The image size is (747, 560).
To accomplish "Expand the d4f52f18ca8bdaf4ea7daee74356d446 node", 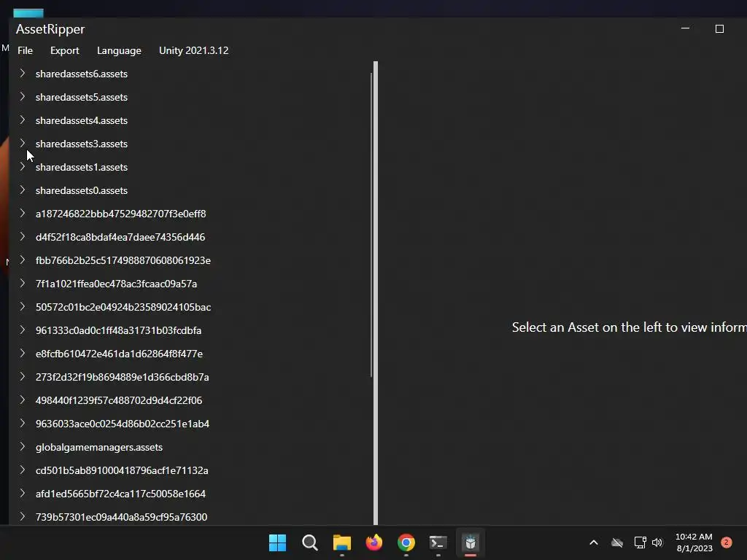I will 23,237.
